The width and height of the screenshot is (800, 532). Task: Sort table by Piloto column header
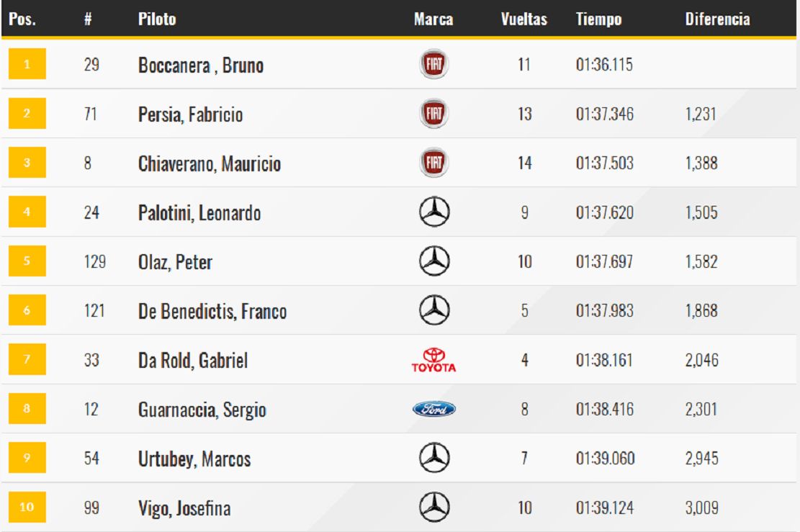tap(157, 19)
